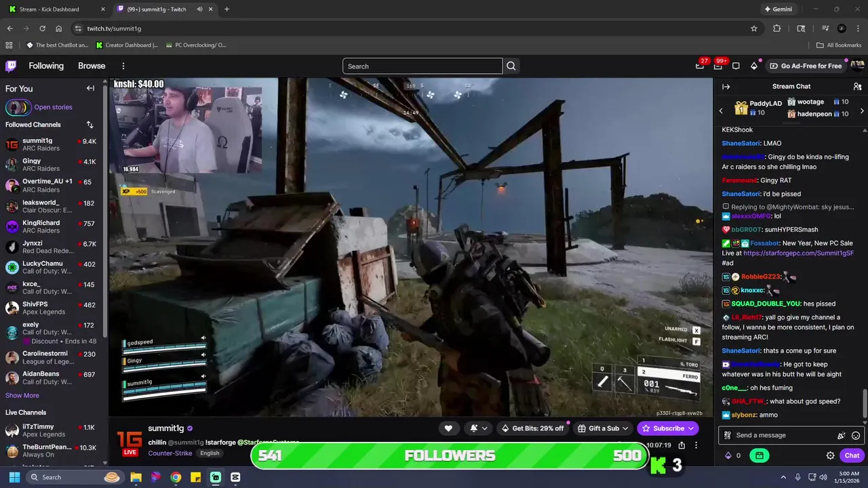Open a new browser tab
The height and width of the screenshot is (488, 868).
click(226, 9)
